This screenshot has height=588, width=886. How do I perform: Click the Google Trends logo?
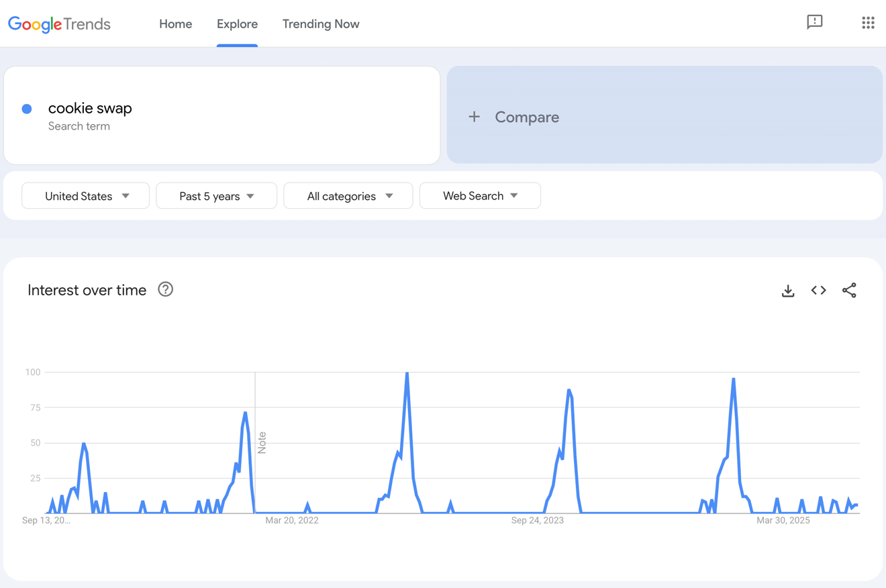coord(59,24)
